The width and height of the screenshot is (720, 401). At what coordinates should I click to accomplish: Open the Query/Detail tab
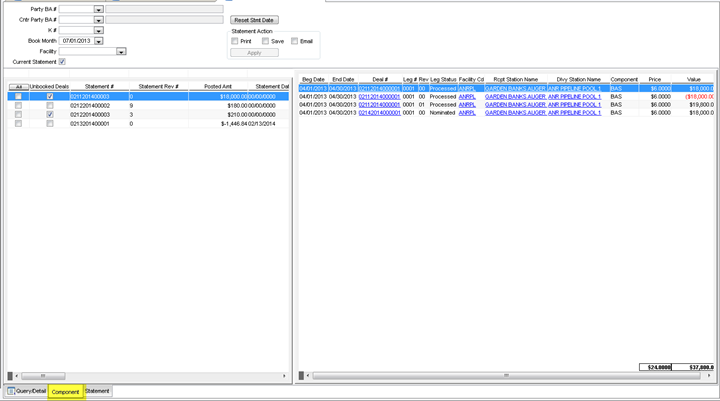pyautogui.click(x=27, y=391)
